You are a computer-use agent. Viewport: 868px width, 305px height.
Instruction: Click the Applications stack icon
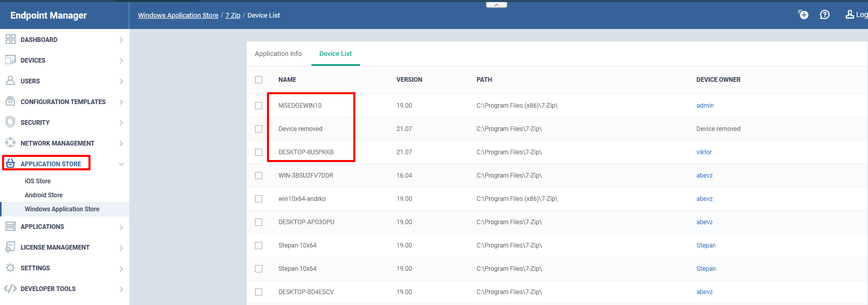point(10,226)
